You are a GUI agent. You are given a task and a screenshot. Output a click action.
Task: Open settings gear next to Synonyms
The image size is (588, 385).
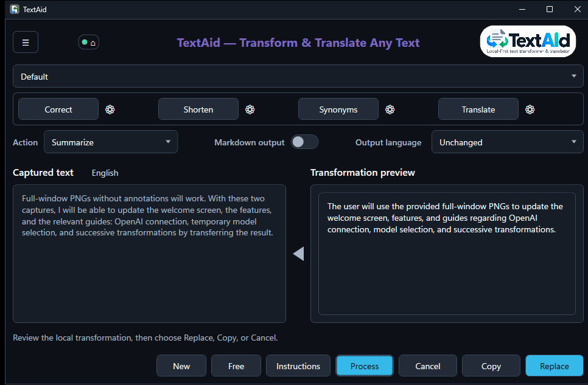[390, 109]
